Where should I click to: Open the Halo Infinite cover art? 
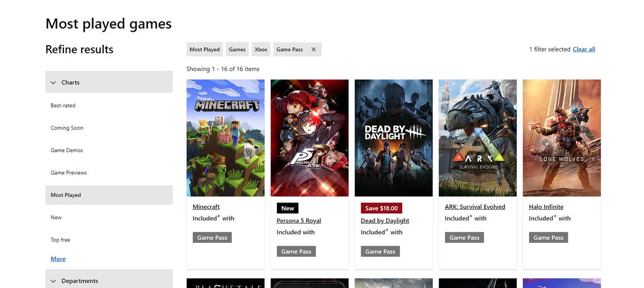(562, 138)
